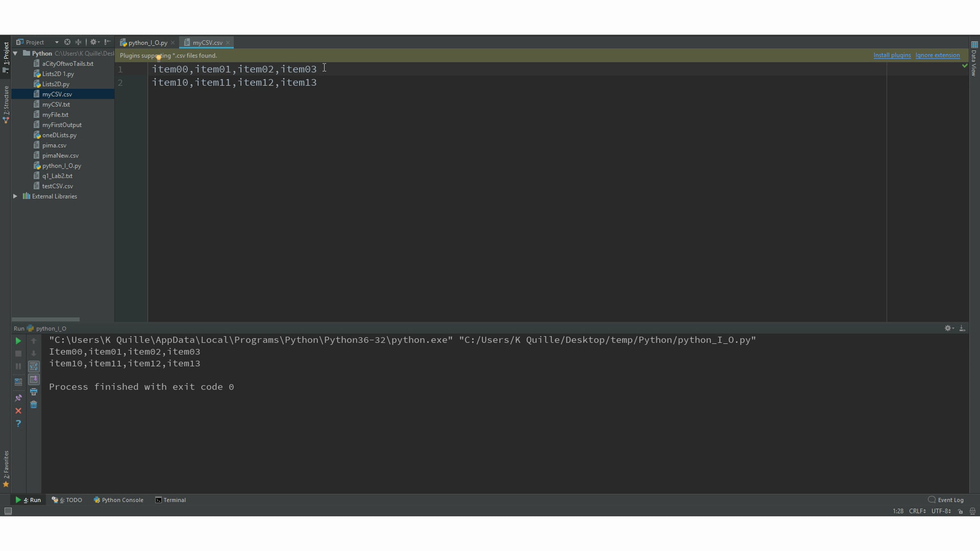Screen dimensions: 980x551
Task: Click the Ignore extension link
Action: pos(938,55)
